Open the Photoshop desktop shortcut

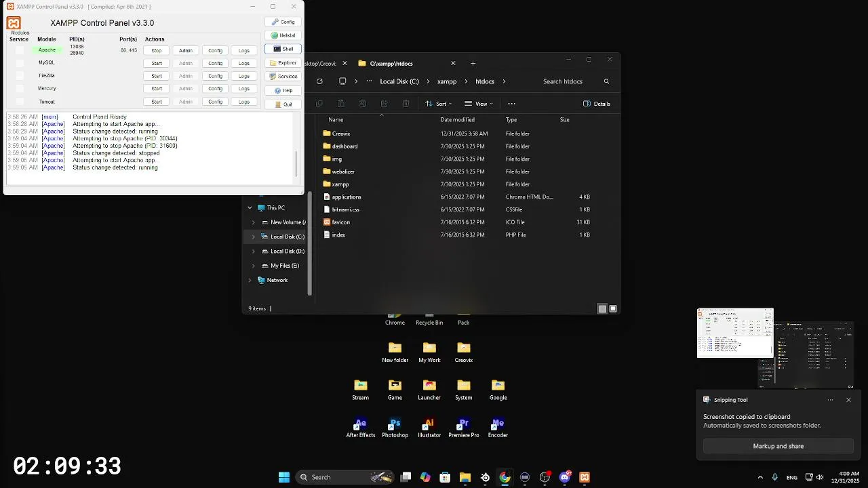point(395,428)
